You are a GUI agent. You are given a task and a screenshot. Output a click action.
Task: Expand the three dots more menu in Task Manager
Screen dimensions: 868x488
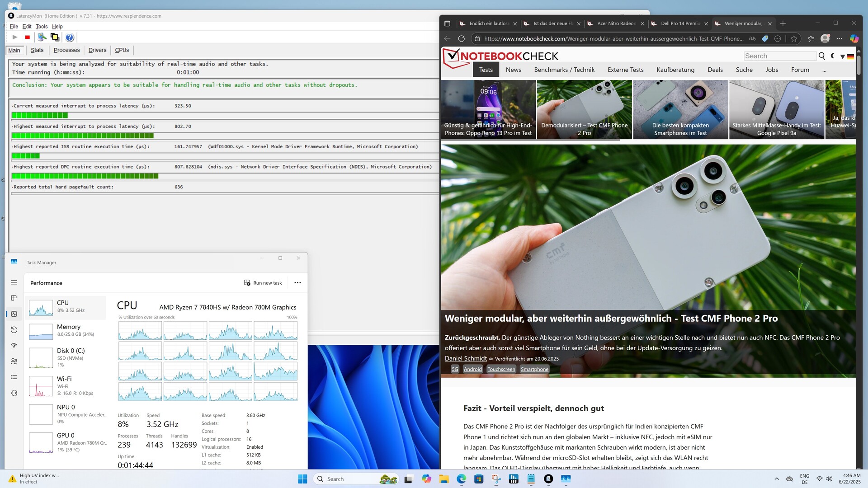click(x=297, y=283)
